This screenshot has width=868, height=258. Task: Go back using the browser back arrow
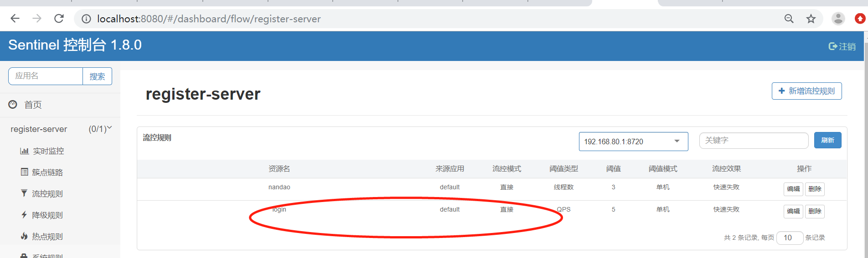[15, 19]
